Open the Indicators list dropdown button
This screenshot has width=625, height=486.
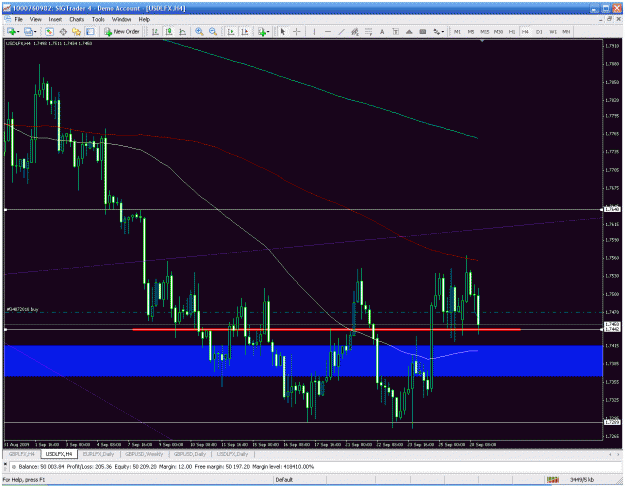(263, 31)
